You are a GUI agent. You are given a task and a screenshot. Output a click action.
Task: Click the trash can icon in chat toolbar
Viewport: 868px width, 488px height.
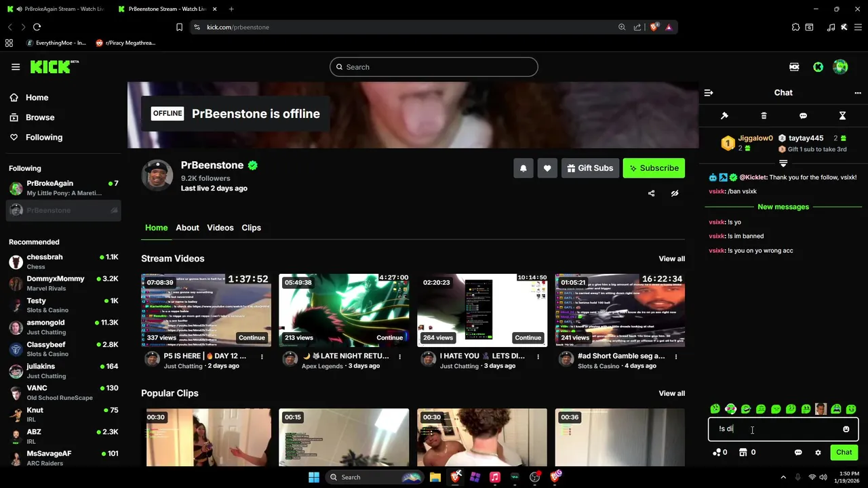(x=764, y=116)
